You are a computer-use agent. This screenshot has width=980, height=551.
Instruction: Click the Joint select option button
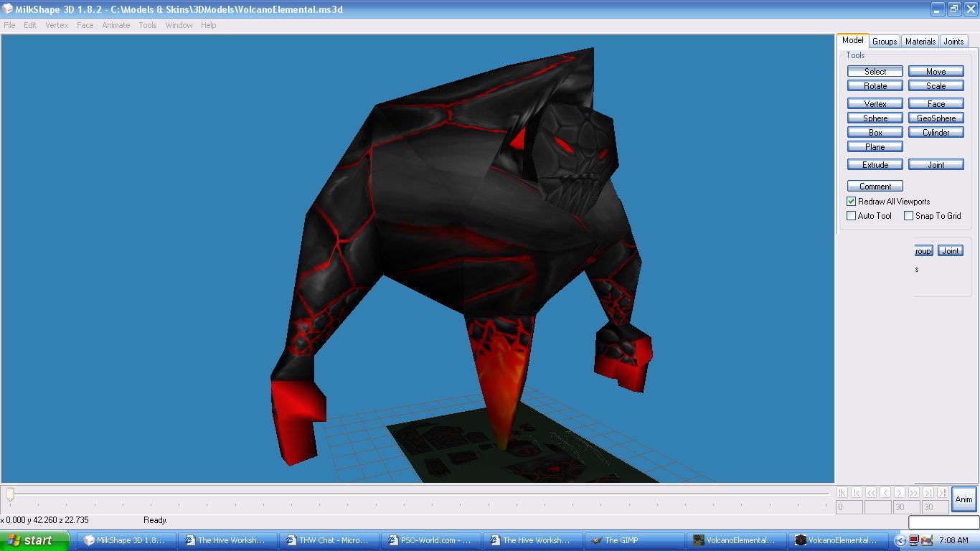point(951,251)
